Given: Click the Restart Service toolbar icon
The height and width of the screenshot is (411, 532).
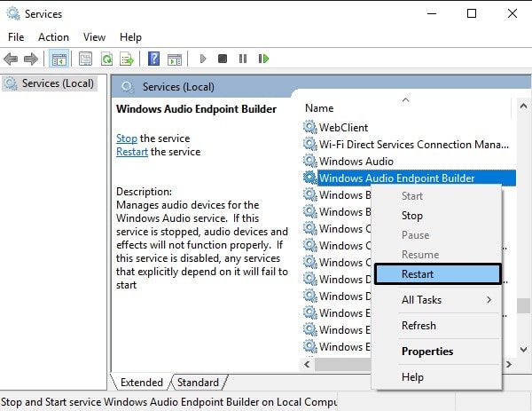Looking at the screenshot, I should [x=263, y=59].
